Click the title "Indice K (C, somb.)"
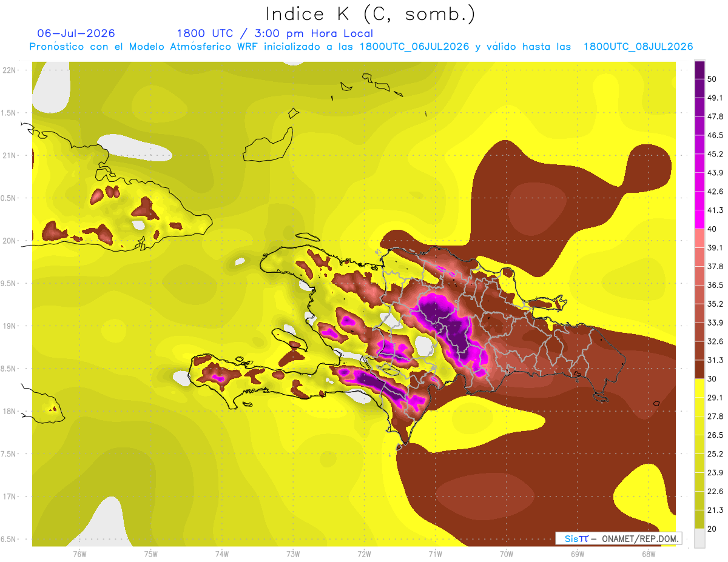 [x=370, y=15]
